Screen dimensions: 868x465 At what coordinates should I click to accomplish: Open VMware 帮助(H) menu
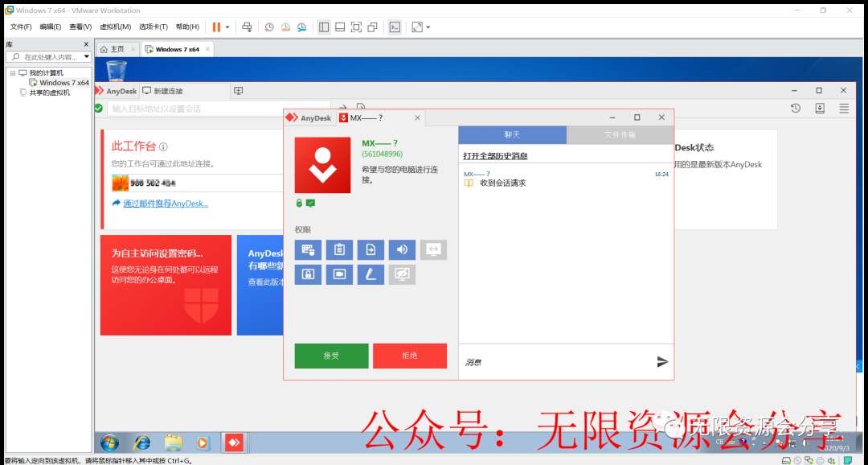tap(187, 27)
